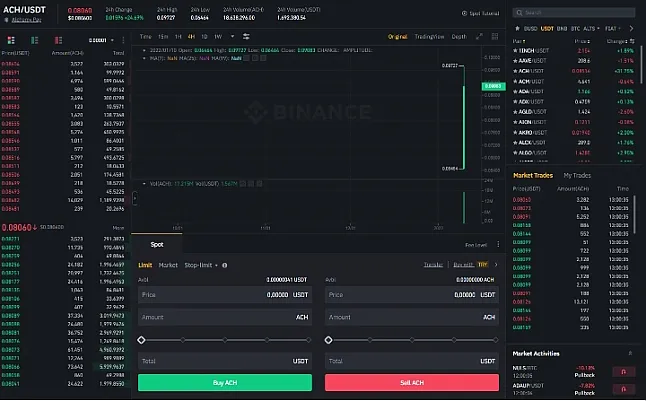Open Stop-limit order type dropdown

coord(201,265)
